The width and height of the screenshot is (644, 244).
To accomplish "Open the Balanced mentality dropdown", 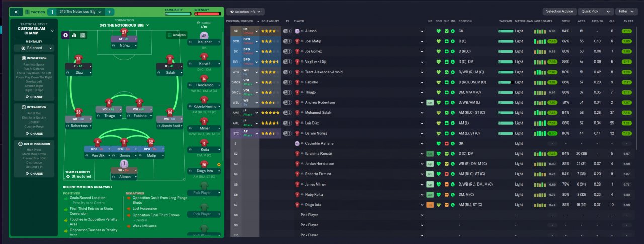I will [34, 48].
